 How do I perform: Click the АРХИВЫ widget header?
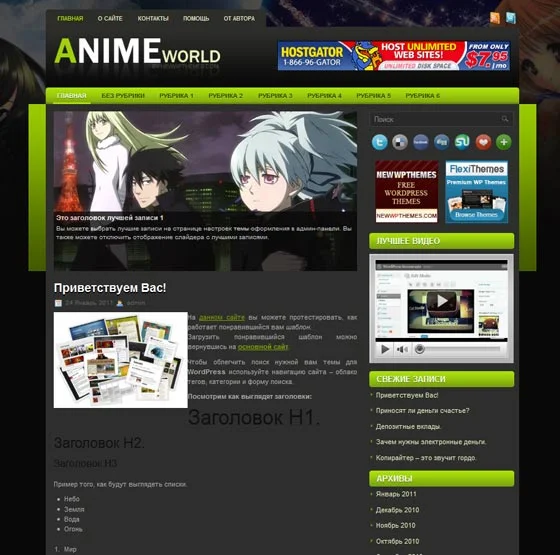click(442, 479)
